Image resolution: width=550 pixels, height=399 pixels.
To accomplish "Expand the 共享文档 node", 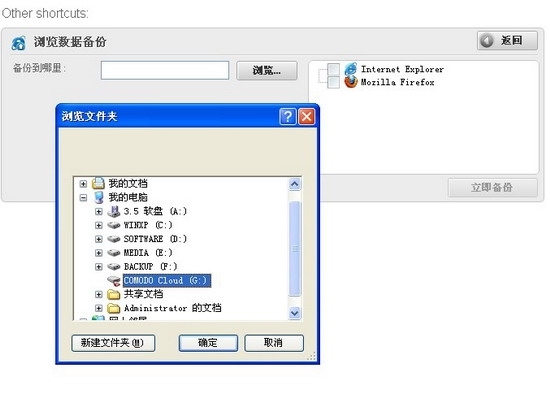I will pyautogui.click(x=99, y=295).
